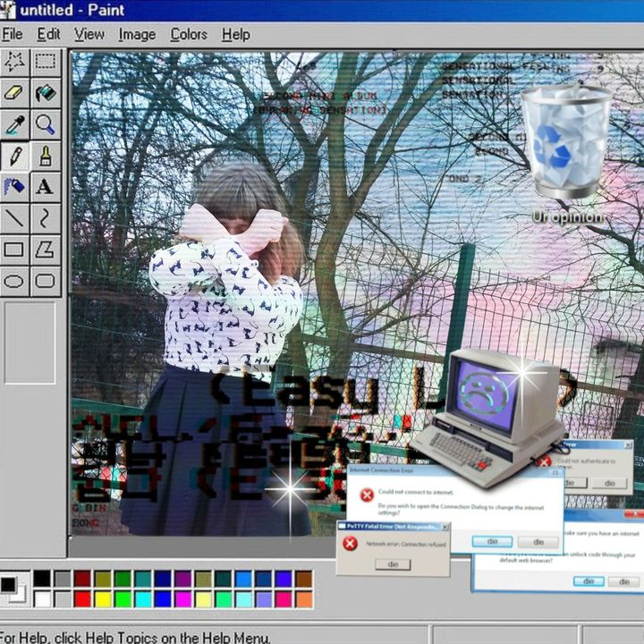Select the Magnifier tool
Image resolution: width=644 pixels, height=644 pixels.
[x=45, y=123]
